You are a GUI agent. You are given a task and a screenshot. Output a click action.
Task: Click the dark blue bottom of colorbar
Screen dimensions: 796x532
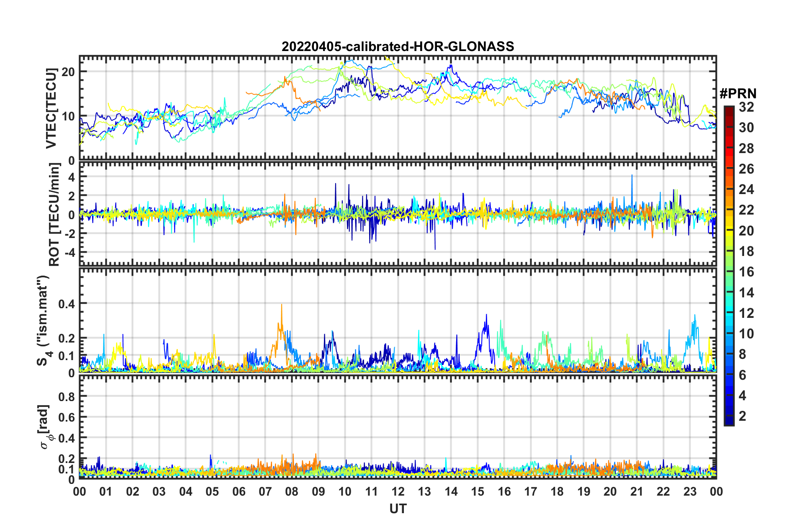729,421
